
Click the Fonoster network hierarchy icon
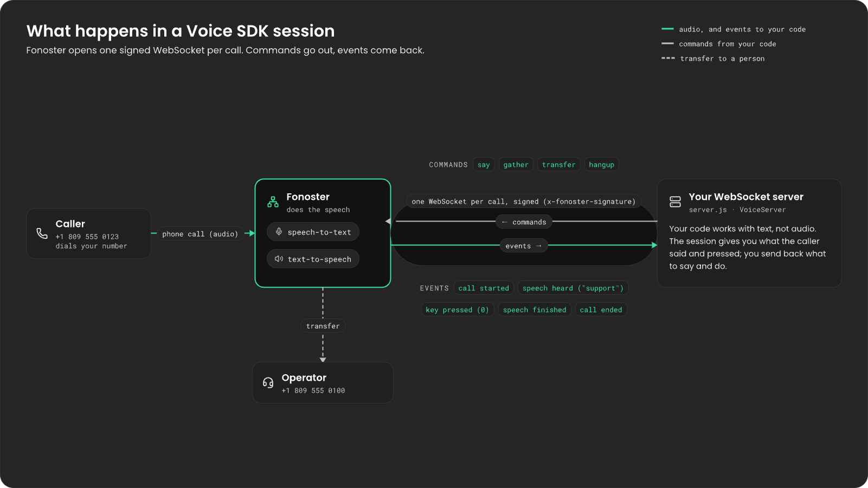273,202
